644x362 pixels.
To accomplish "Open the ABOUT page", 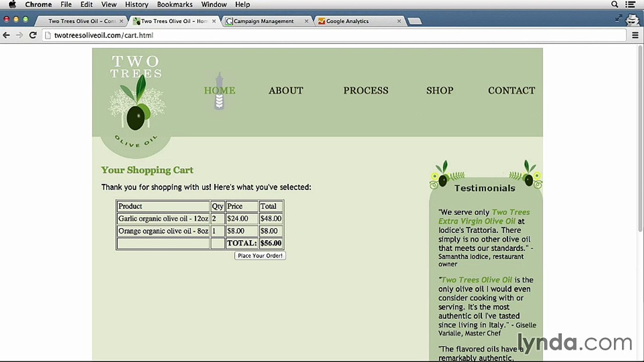I will [x=286, y=90].
